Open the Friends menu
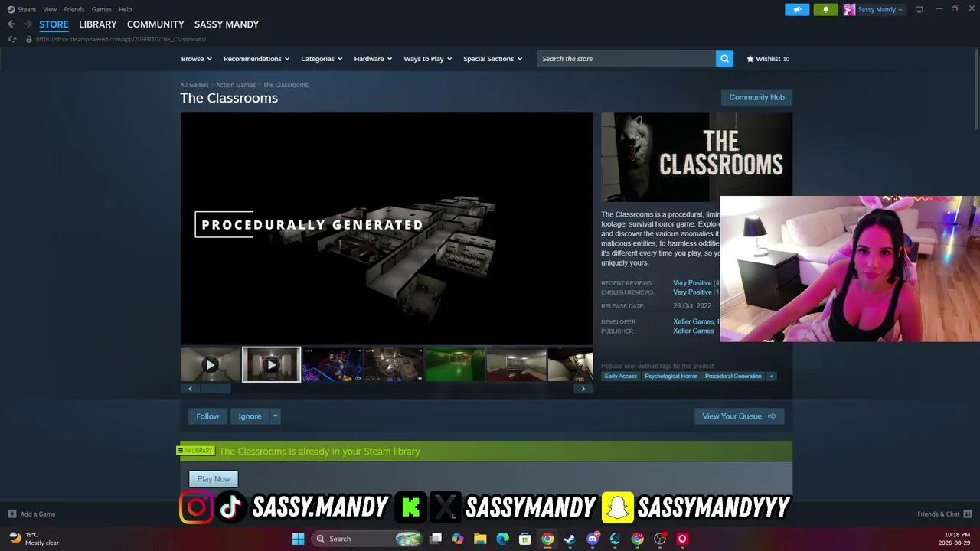980x551 pixels. tap(74, 9)
